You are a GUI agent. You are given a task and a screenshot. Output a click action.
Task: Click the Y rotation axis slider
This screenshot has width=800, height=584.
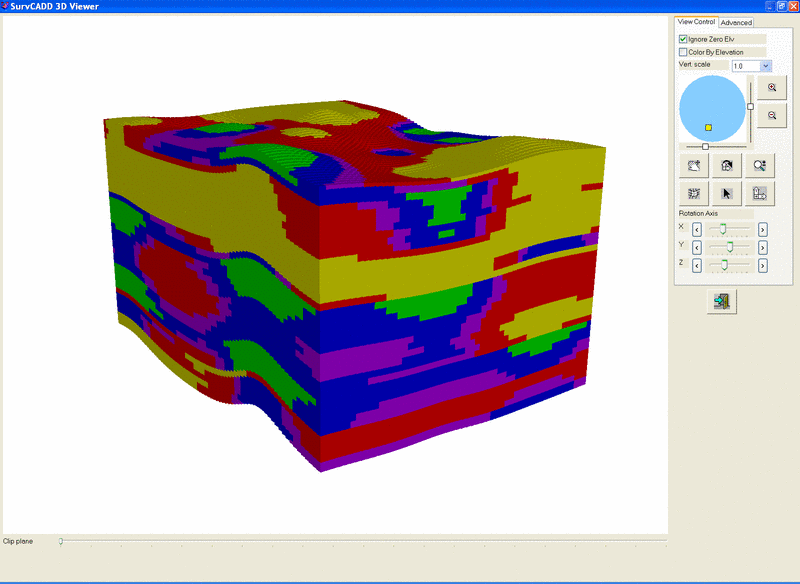pos(729,246)
